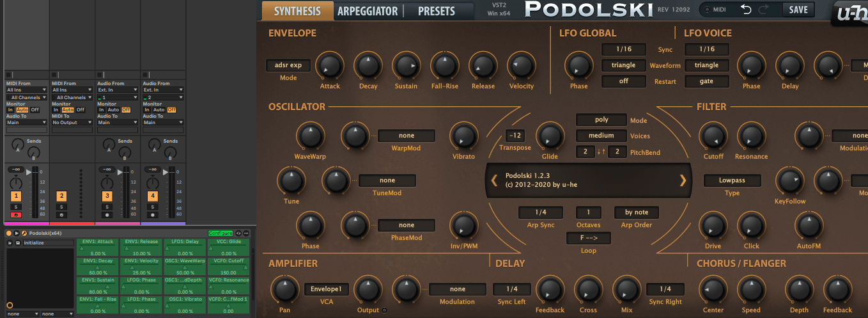Toggle track 2 activator button

coord(61,196)
